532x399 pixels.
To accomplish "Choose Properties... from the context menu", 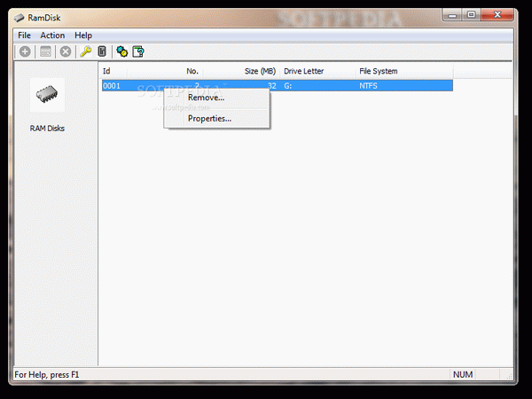I will click(x=217, y=119).
